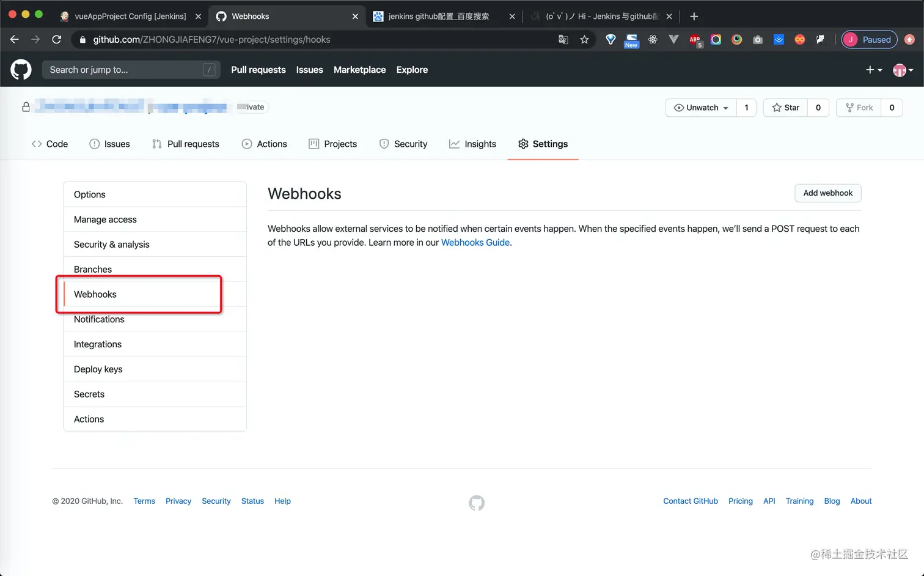Open the Blog footer link
Viewport: 924px width, 576px height.
coord(832,501)
